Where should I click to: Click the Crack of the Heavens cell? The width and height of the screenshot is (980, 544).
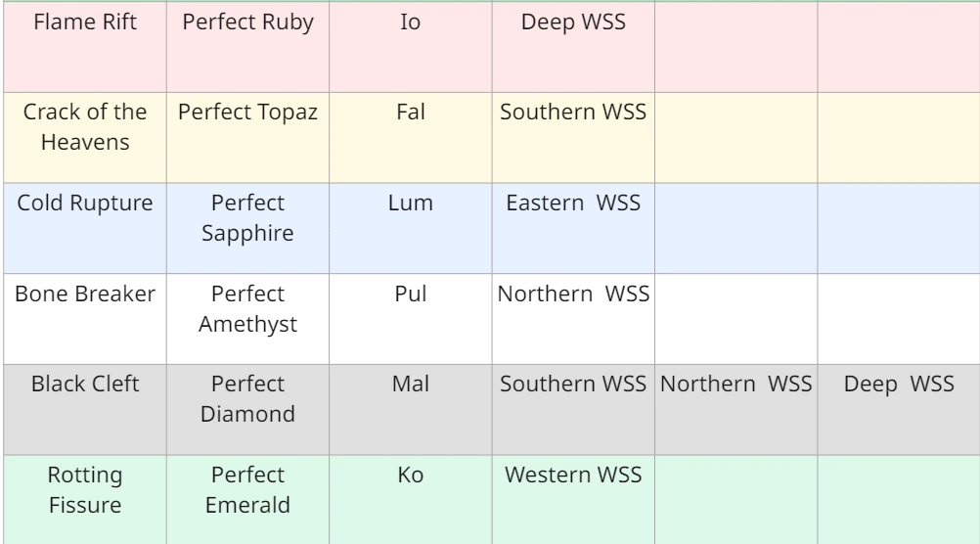(83, 123)
